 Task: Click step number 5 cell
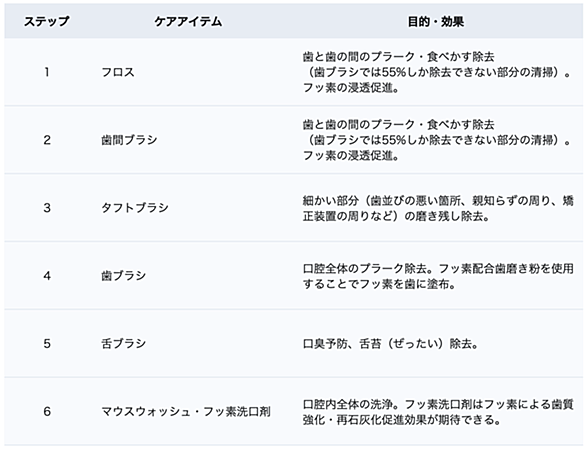pyautogui.click(x=47, y=343)
